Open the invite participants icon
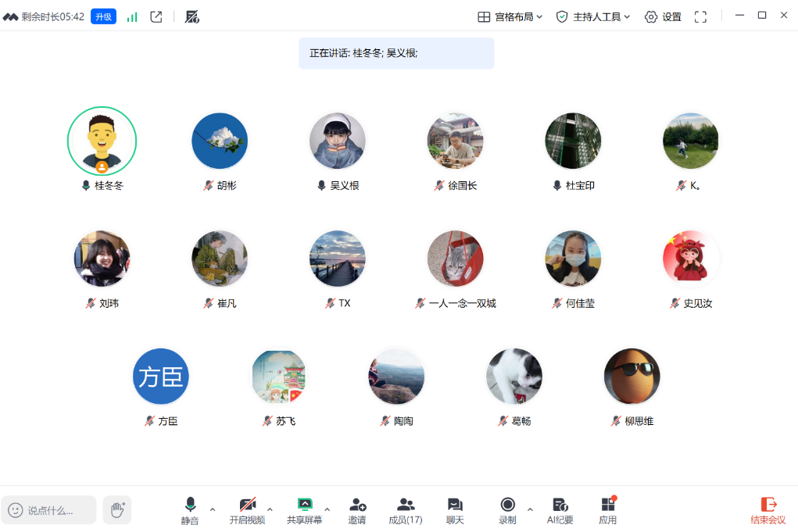Image resolution: width=798 pixels, height=532 pixels. click(x=357, y=505)
